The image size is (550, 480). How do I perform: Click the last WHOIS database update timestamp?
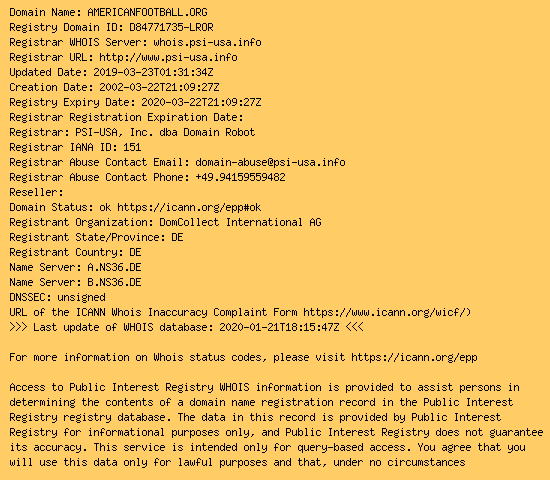pos(279,327)
